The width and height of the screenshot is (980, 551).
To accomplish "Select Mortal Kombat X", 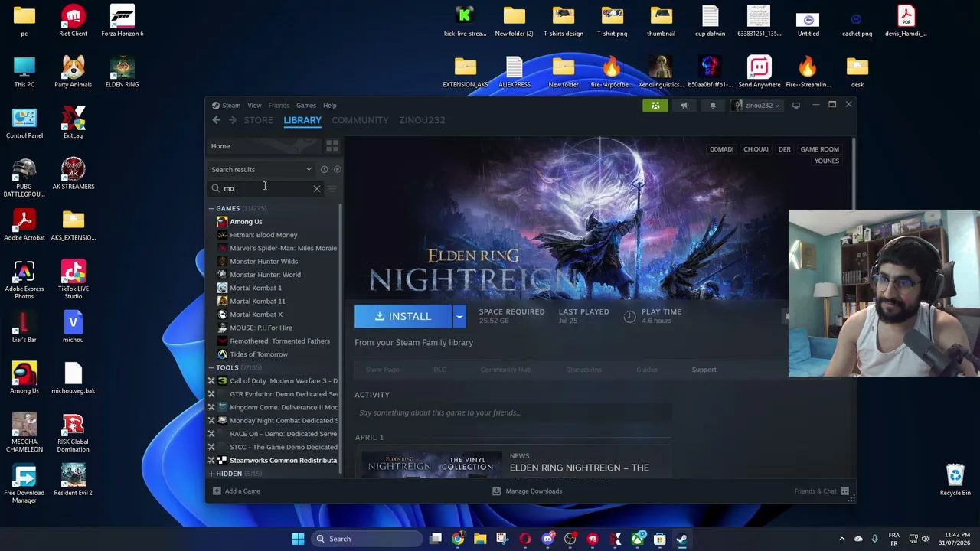I will pos(256,315).
